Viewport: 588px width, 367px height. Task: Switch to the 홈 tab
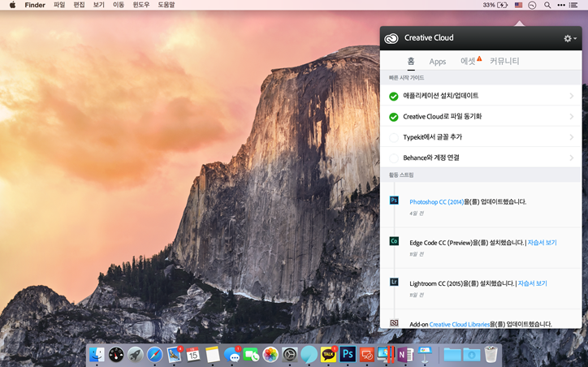coord(411,61)
